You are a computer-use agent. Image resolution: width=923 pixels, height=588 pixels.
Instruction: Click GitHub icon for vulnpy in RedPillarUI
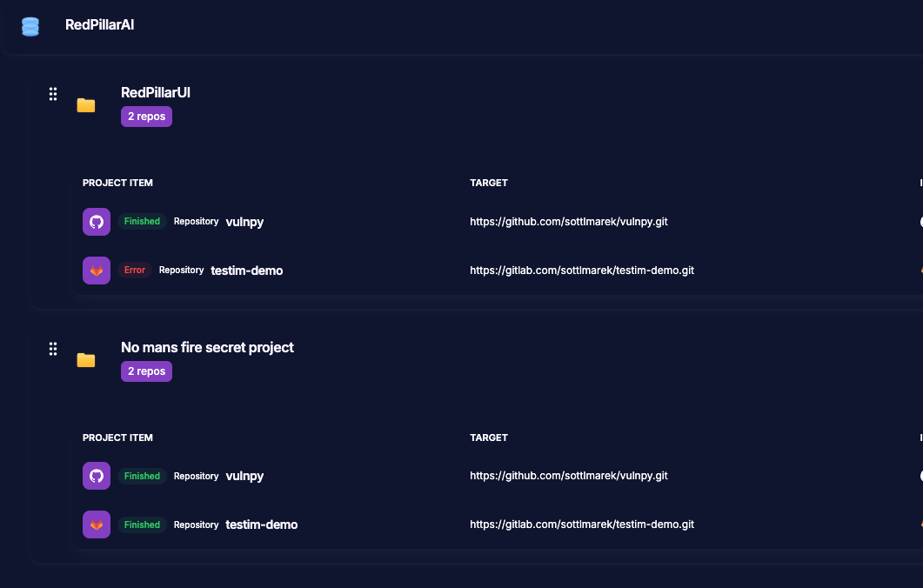97,222
